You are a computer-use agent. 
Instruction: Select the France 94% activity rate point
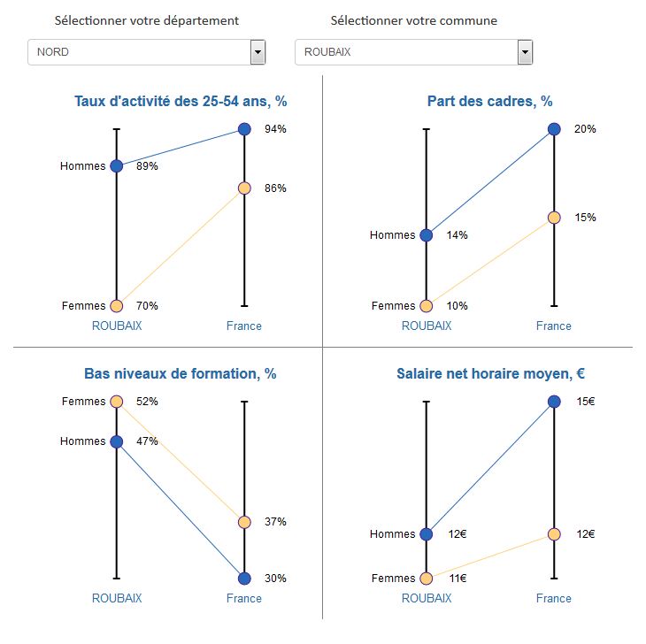244,129
